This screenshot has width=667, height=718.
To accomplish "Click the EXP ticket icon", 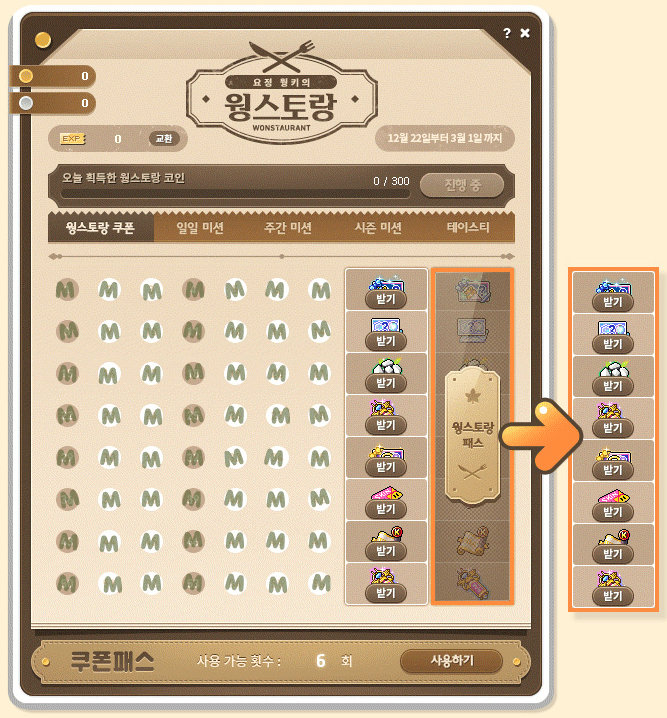I will click(72, 138).
